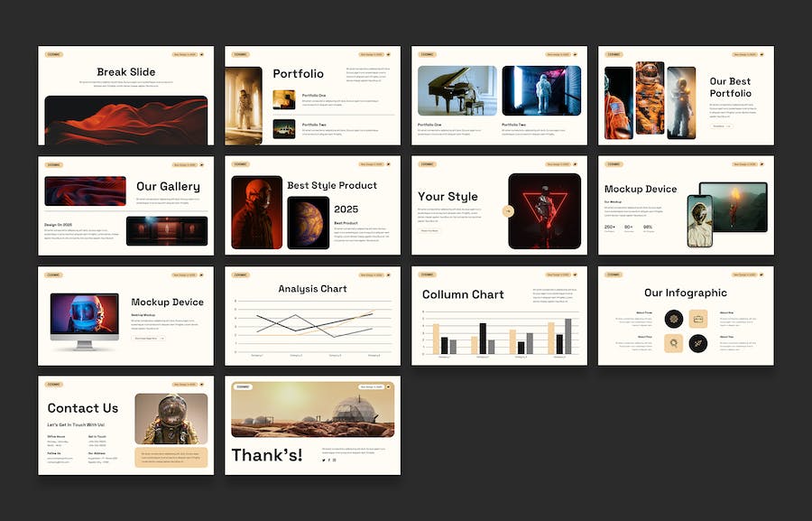Image resolution: width=812 pixels, height=521 pixels.
Task: Click the phone mockup on Mockup Device slide
Action: pos(699,221)
